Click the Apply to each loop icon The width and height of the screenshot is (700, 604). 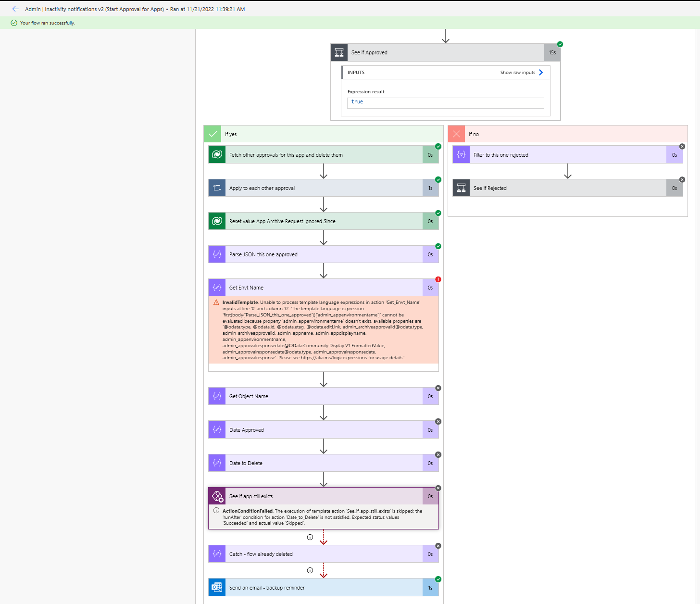tap(217, 188)
